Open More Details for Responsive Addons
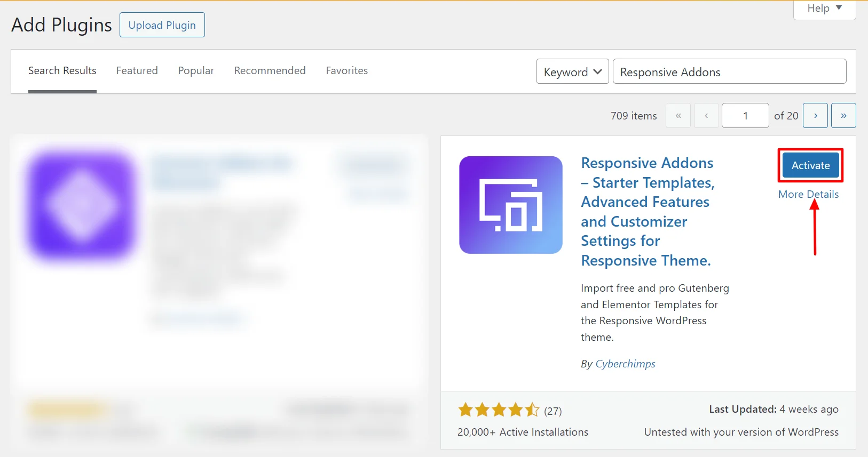The height and width of the screenshot is (457, 868). point(808,195)
